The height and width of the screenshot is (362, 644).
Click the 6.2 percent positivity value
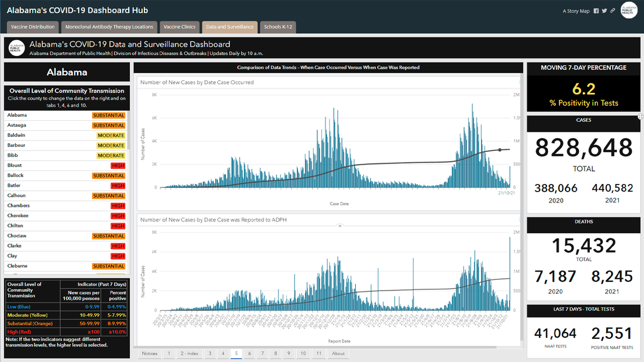pyautogui.click(x=584, y=90)
